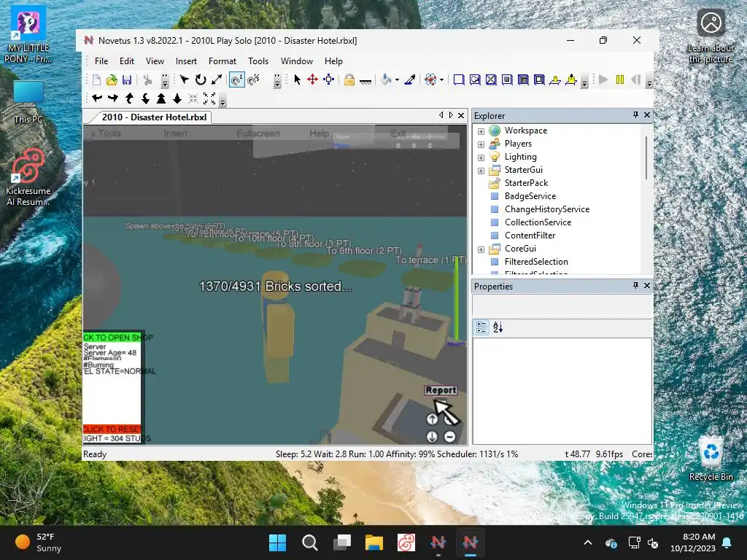Image resolution: width=747 pixels, height=560 pixels.
Task: Select the blue resize handles tool
Action: click(x=329, y=79)
